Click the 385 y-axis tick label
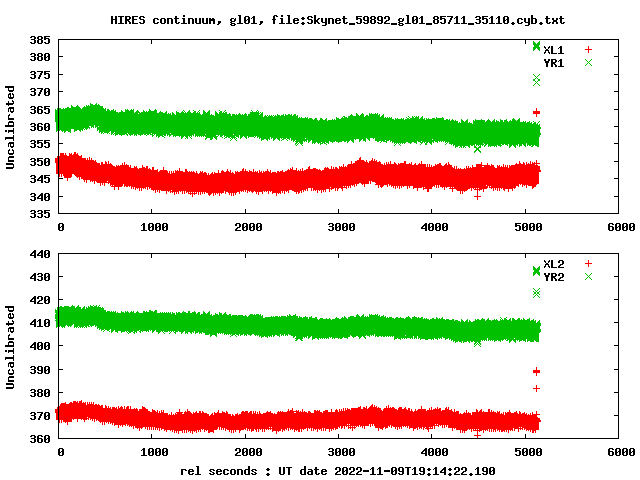Screen dimensions: 640x480 [x=40, y=40]
